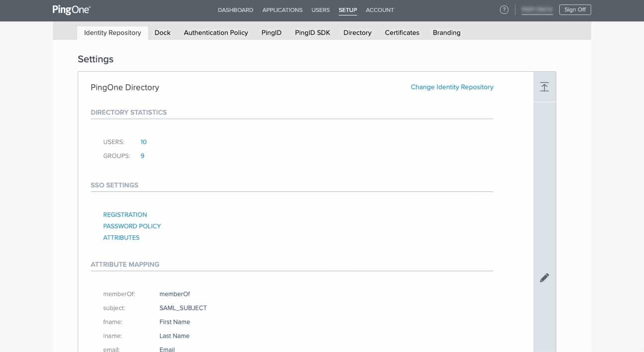Open the users count 10 link
This screenshot has width=644, height=352.
pos(144,142)
